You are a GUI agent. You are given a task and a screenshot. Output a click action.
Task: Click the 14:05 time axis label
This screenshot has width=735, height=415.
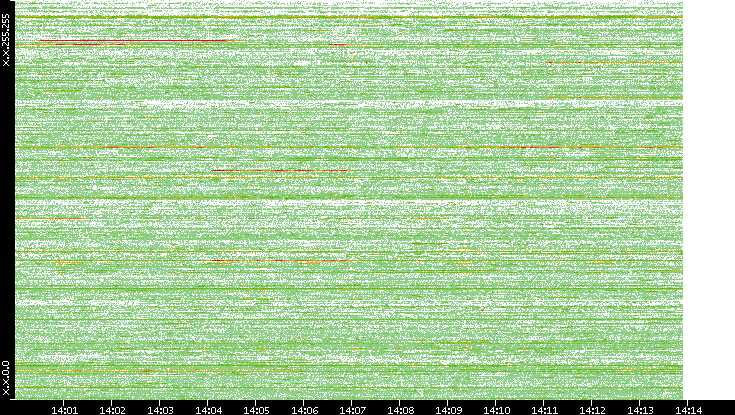[255, 410]
